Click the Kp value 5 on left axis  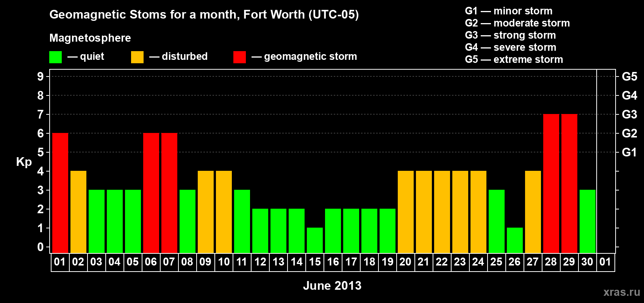coord(41,152)
